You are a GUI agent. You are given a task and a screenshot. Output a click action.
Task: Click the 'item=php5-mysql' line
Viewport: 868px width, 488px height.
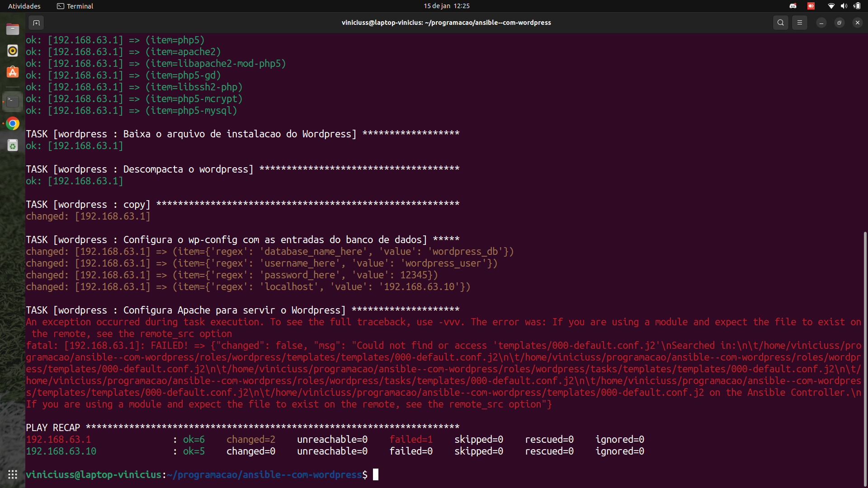pos(132,111)
